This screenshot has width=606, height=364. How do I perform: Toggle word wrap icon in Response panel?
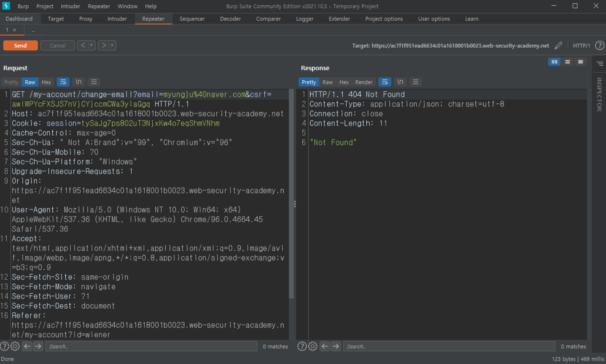tap(385, 82)
